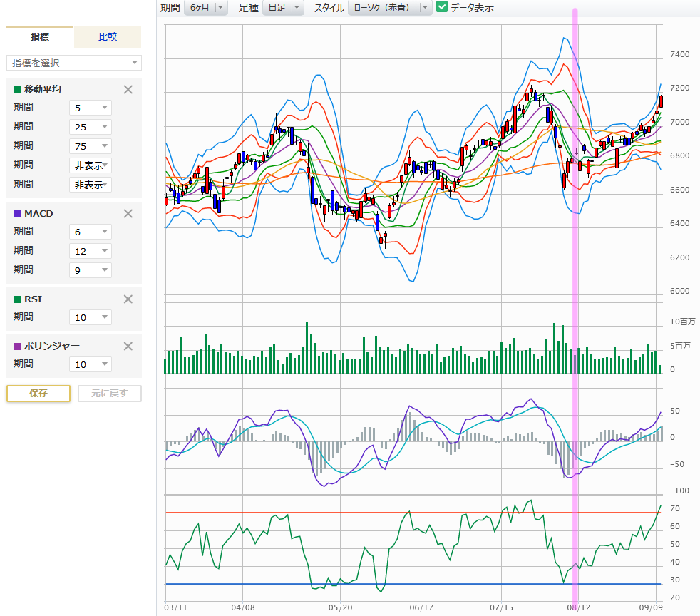Screen dimensions: 700x616
Task: Open the ボリンジャー period 10 dropdown
Action: point(91,364)
